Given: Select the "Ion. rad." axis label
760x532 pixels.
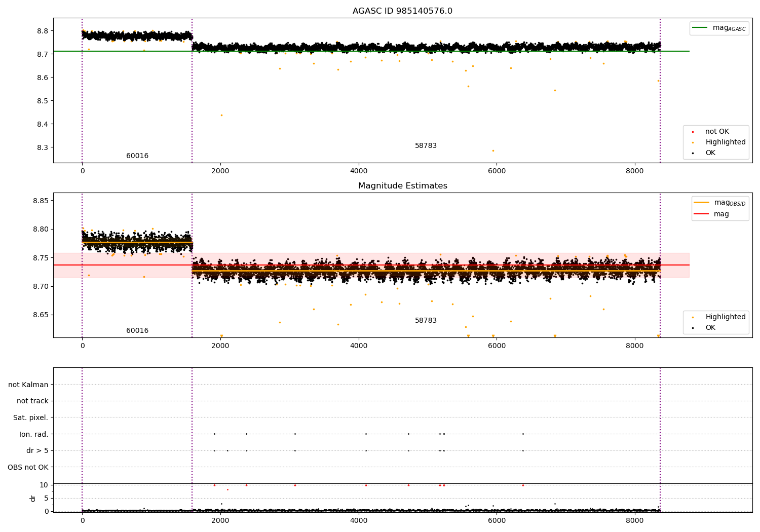Looking at the screenshot, I should click(34, 434).
